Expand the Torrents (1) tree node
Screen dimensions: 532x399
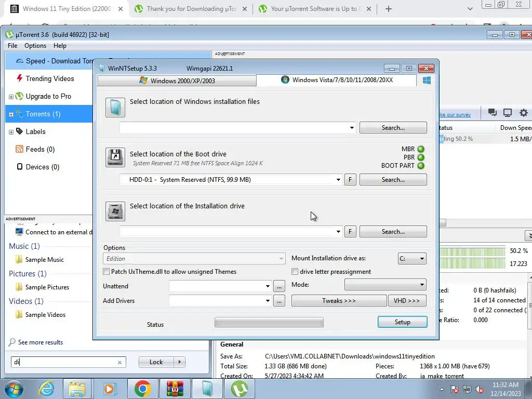(11, 114)
